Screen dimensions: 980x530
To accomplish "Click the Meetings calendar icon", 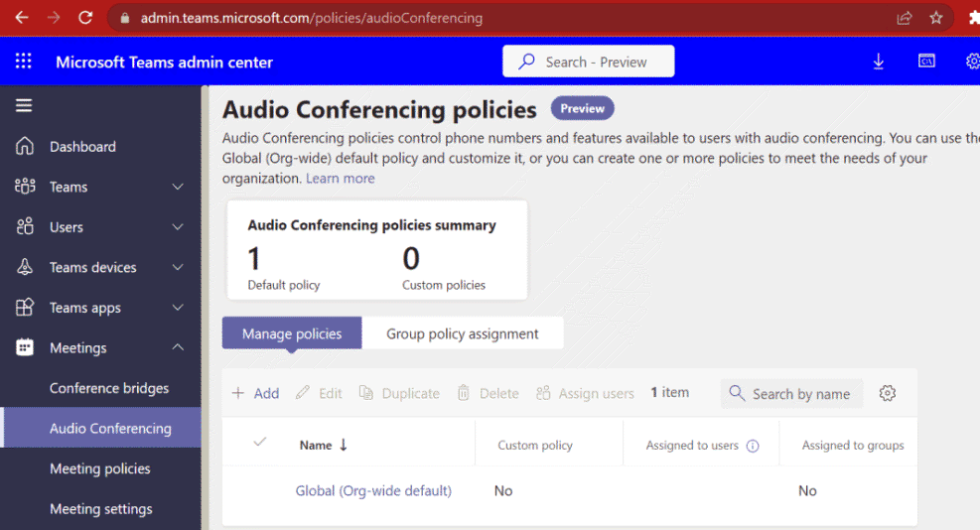I will [25, 347].
